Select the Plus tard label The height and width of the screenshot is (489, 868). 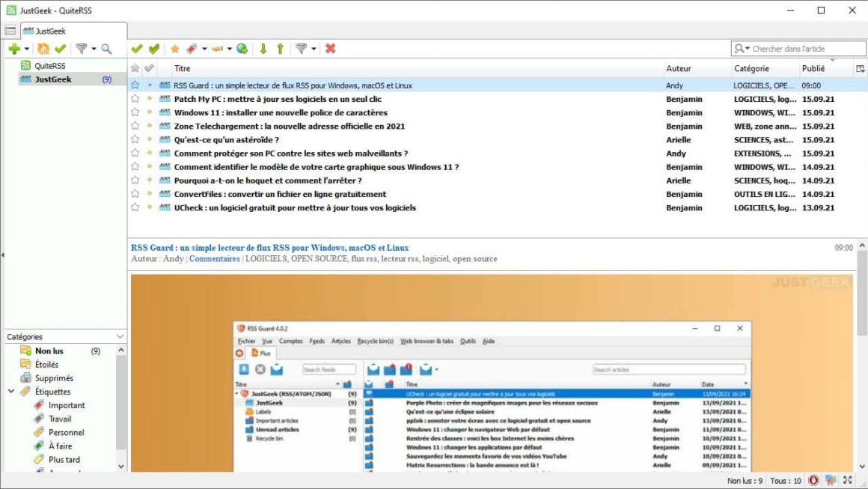(64, 460)
